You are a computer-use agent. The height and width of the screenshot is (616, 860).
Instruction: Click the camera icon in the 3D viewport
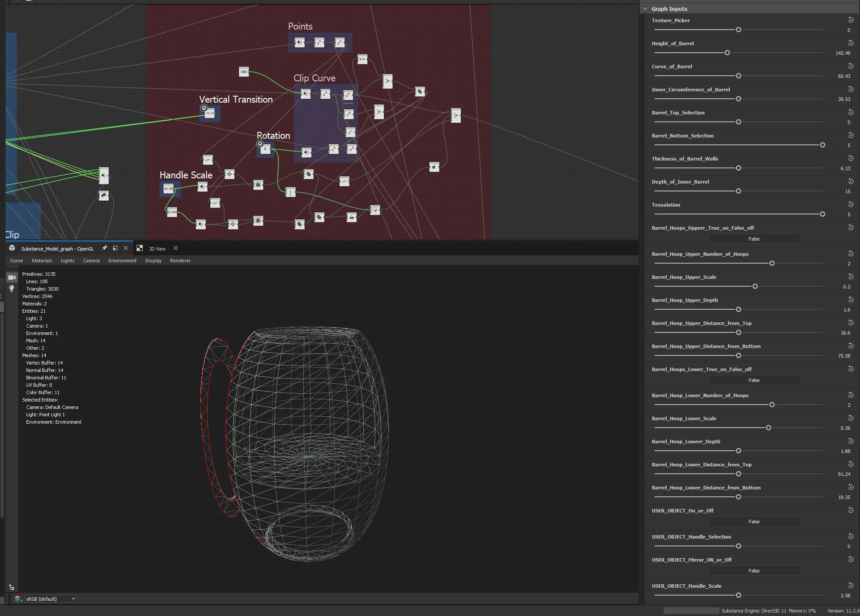[x=12, y=278]
